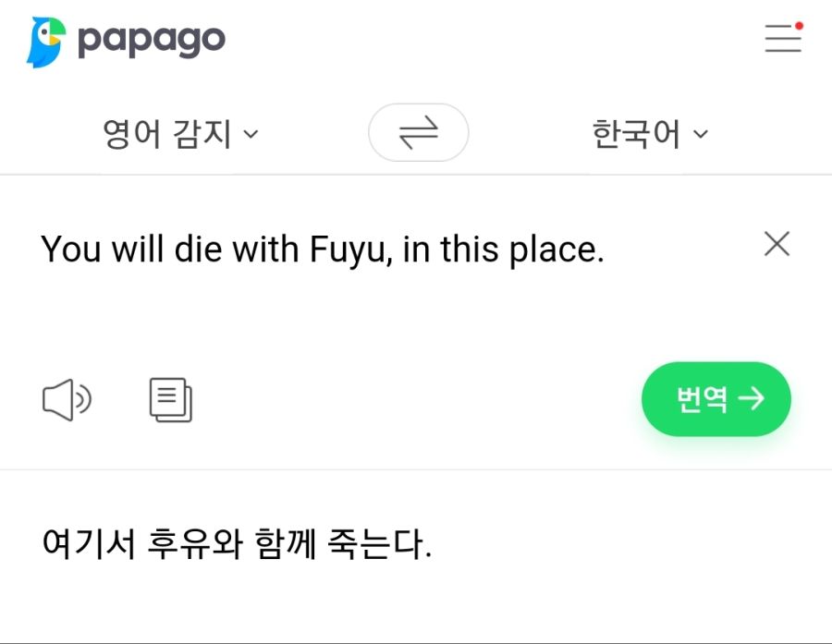The image size is (832, 644).
Task: Click the circular swap control between languages
Action: coord(418,132)
